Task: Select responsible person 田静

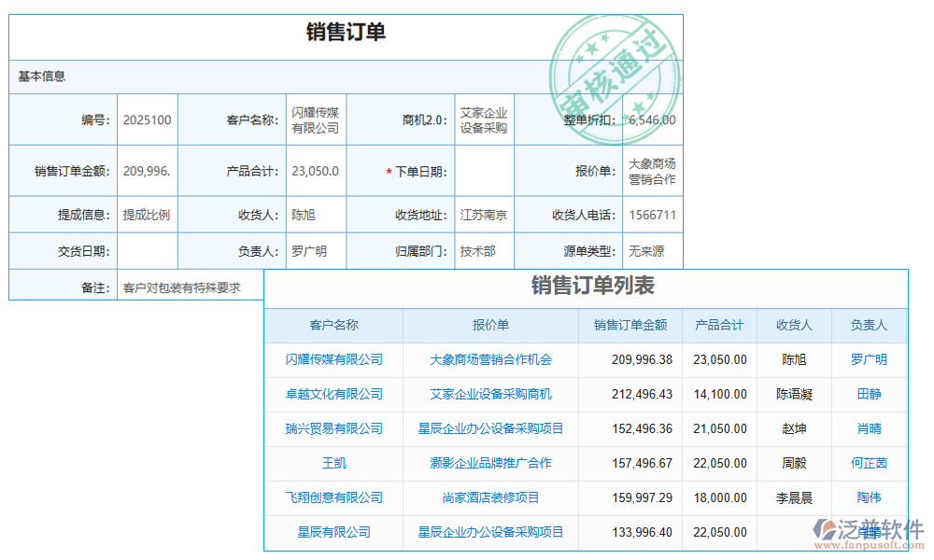Action: (x=869, y=394)
